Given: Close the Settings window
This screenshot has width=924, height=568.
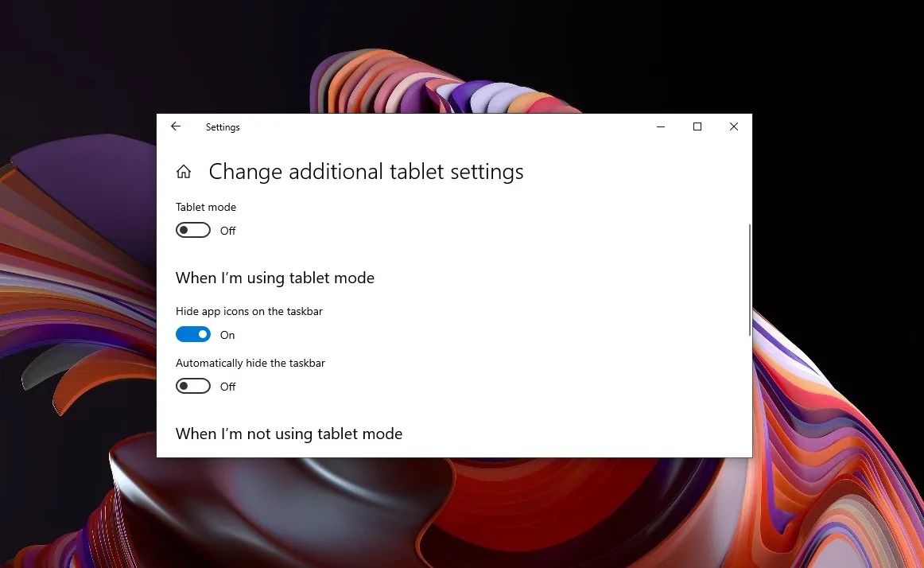Looking at the screenshot, I should 734,126.
